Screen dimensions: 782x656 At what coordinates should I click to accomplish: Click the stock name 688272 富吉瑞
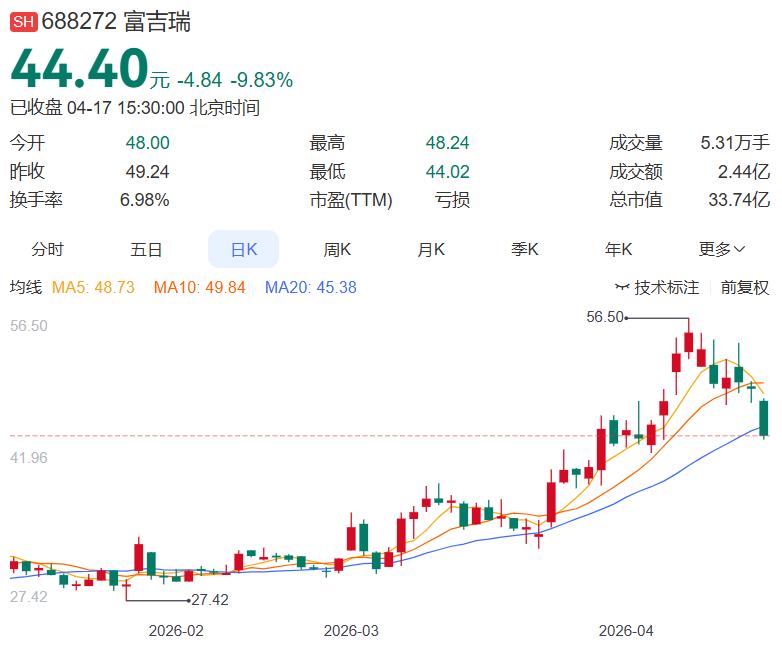(116, 22)
